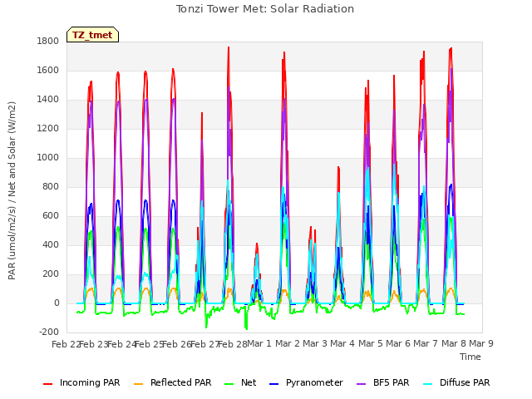
Task: Click the red Incoming PAR legend swatch
Action: (x=48, y=384)
